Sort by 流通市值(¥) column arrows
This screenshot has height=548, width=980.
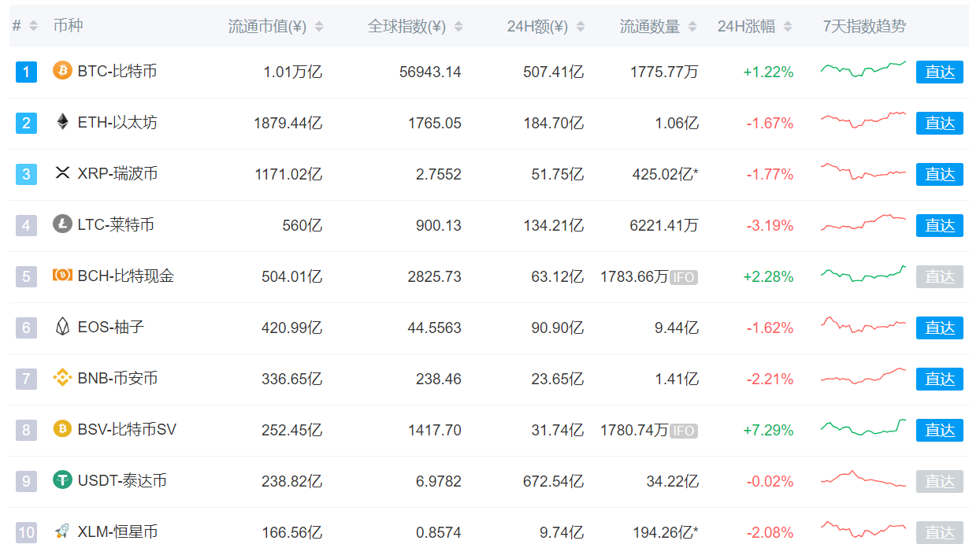[318, 27]
